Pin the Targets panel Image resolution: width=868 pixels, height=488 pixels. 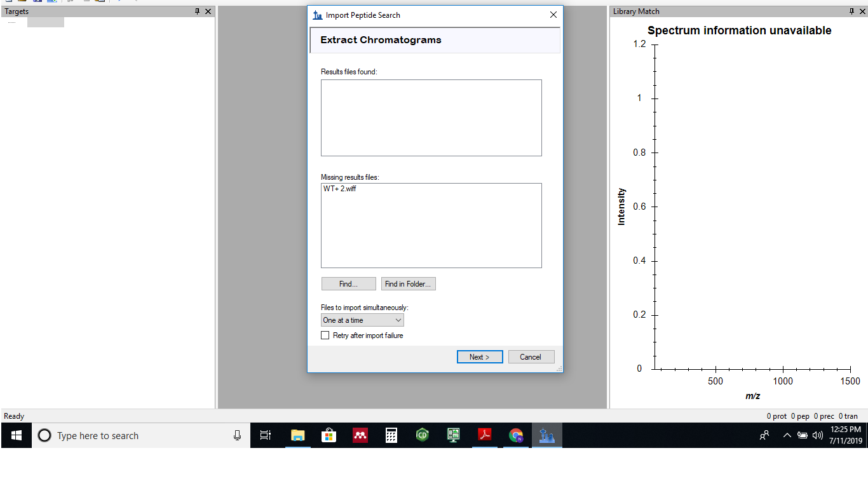coord(198,11)
